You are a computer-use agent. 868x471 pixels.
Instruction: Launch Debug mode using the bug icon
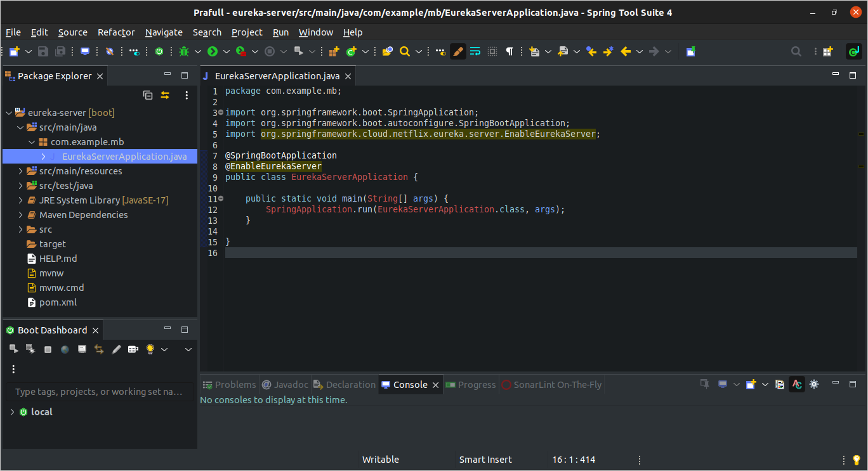point(184,51)
